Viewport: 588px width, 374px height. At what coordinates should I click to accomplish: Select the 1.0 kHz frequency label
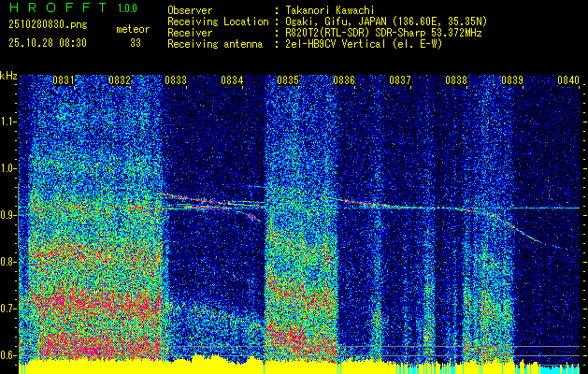click(x=9, y=168)
